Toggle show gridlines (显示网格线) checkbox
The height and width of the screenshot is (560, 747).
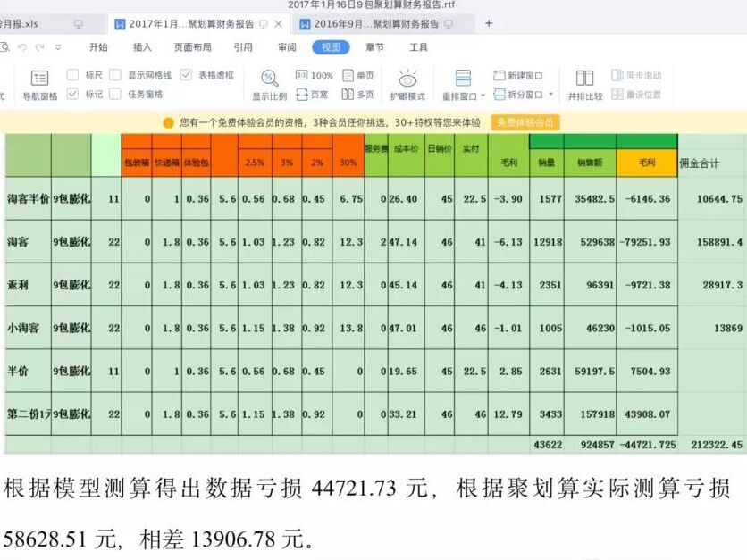[x=115, y=76]
